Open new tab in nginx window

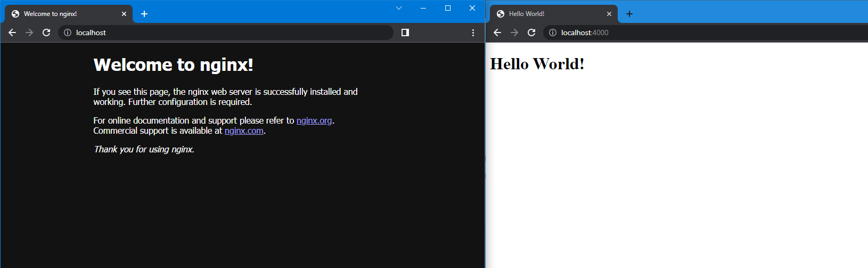(144, 14)
